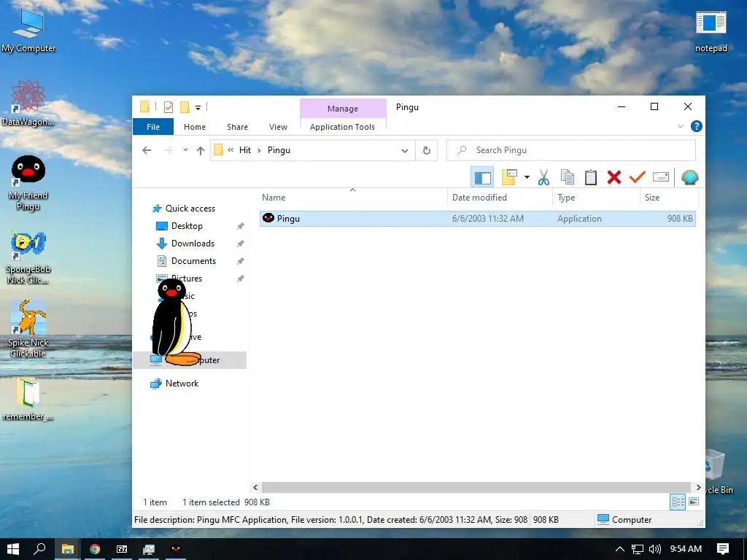Open the Share ribbon tab
The image size is (747, 560).
pos(237,127)
